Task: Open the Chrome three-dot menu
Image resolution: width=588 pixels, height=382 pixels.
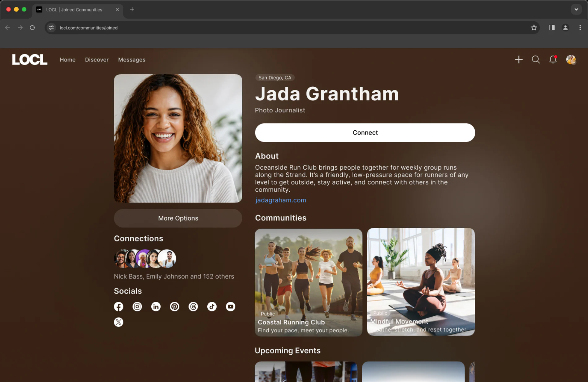Action: (580, 28)
